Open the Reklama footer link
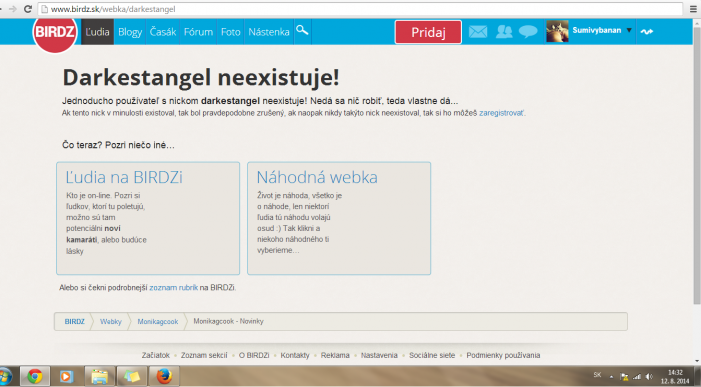This screenshot has width=701, height=387. click(335, 355)
